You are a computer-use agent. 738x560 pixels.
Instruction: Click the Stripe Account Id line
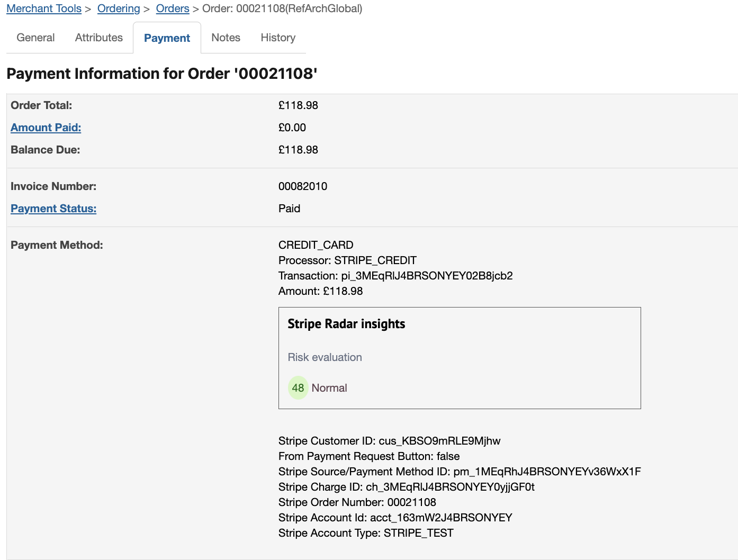395,518
